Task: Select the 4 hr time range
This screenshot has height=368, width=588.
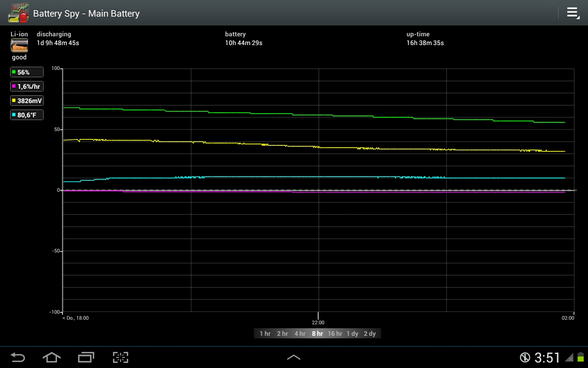Action: click(x=300, y=333)
